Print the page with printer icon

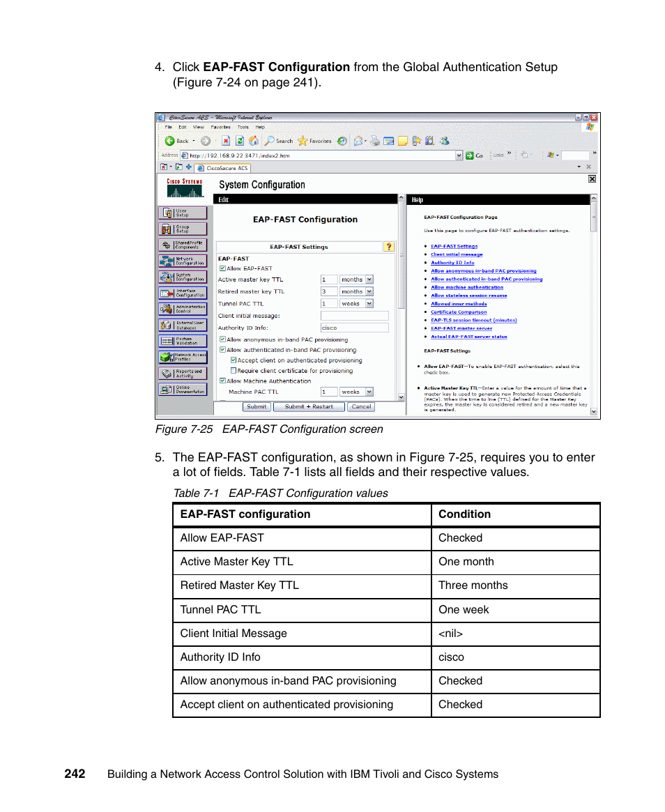(x=375, y=141)
